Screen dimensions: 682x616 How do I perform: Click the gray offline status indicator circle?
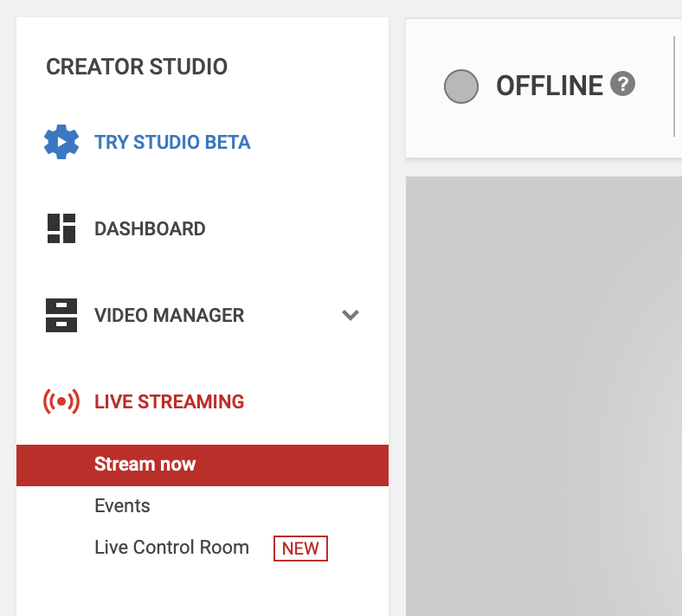click(461, 87)
